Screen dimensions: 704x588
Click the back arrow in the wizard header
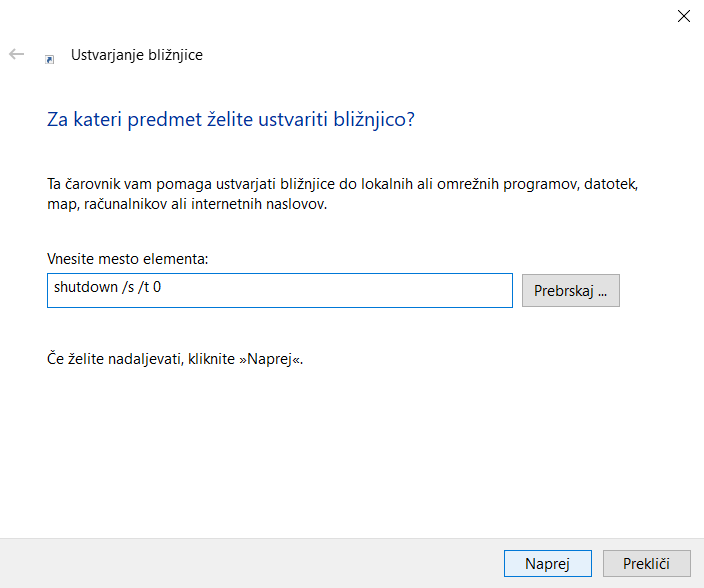tap(17, 55)
